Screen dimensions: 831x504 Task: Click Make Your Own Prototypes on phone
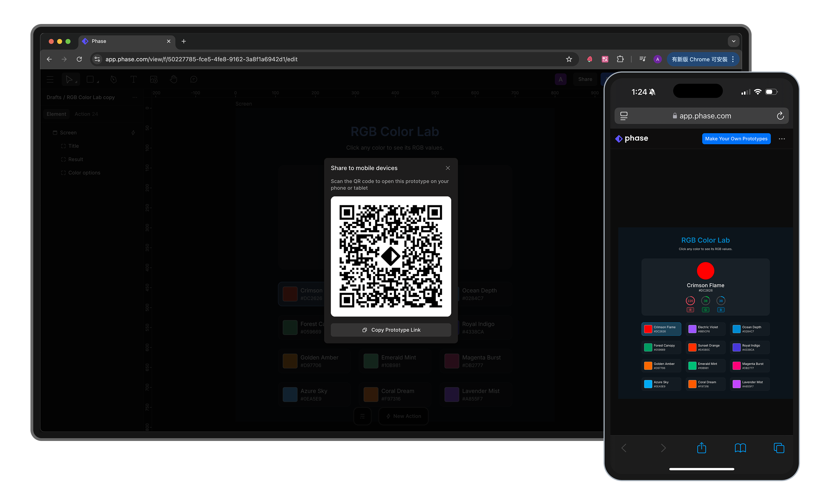coord(736,139)
